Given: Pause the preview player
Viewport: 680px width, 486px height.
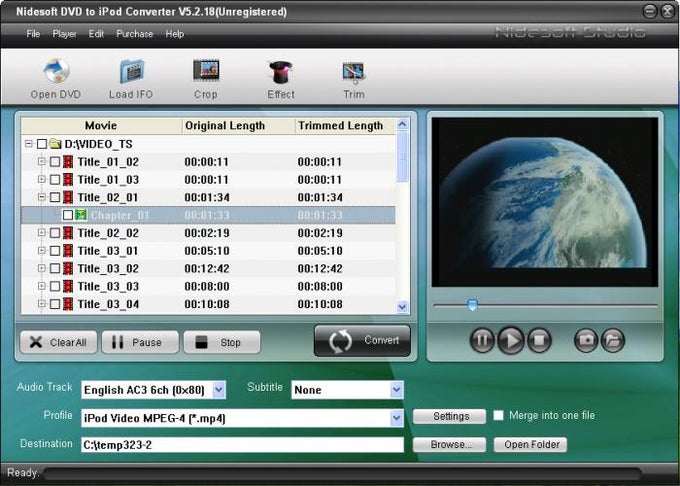Looking at the screenshot, I should tap(482, 340).
